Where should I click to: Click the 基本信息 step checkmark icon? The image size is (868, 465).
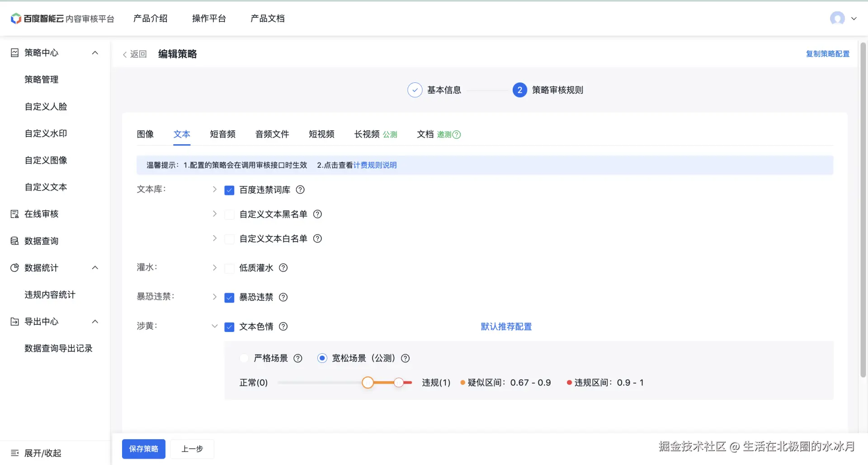coord(415,90)
